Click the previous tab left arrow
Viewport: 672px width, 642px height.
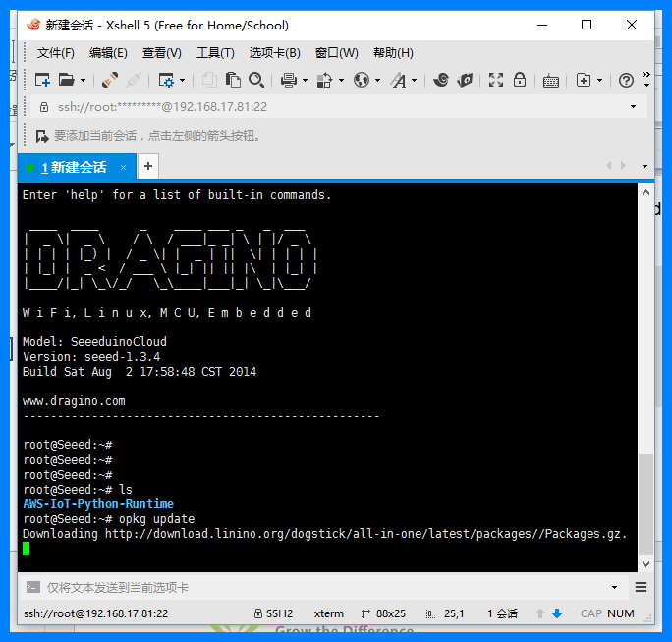pyautogui.click(x=608, y=166)
